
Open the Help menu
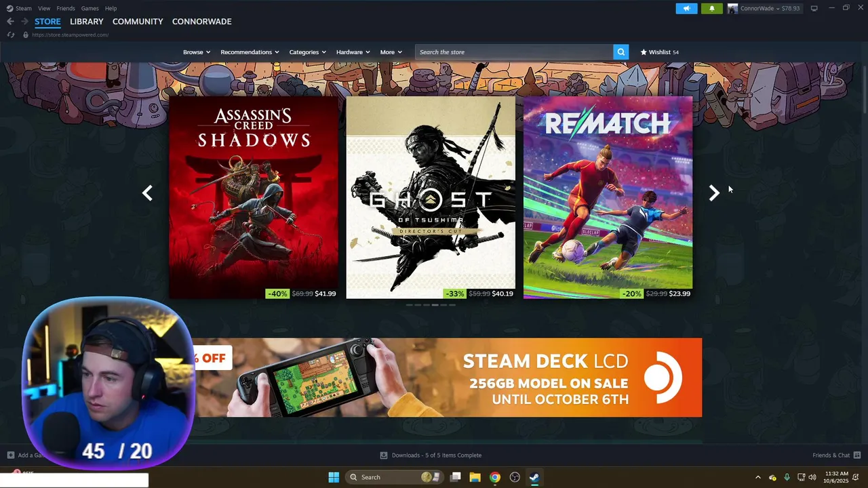click(x=111, y=8)
